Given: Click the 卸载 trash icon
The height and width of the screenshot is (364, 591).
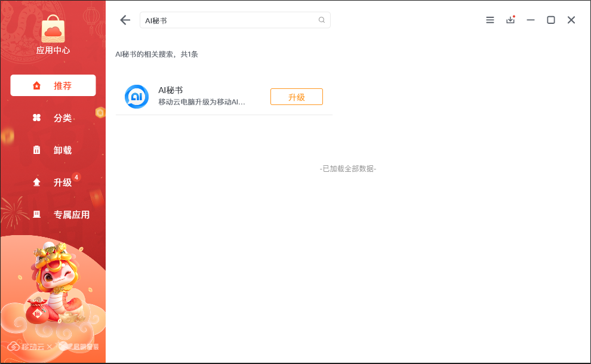Looking at the screenshot, I should point(36,150).
